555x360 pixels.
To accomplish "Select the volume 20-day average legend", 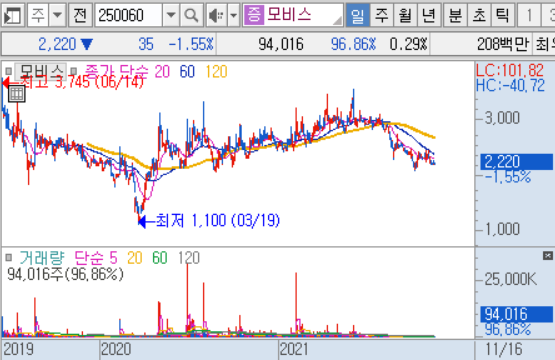I will tap(135, 258).
